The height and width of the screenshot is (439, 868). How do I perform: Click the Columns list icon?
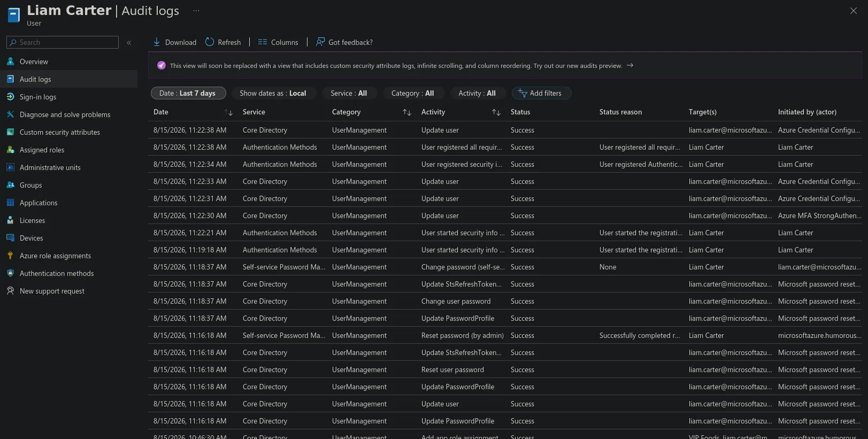pos(263,42)
